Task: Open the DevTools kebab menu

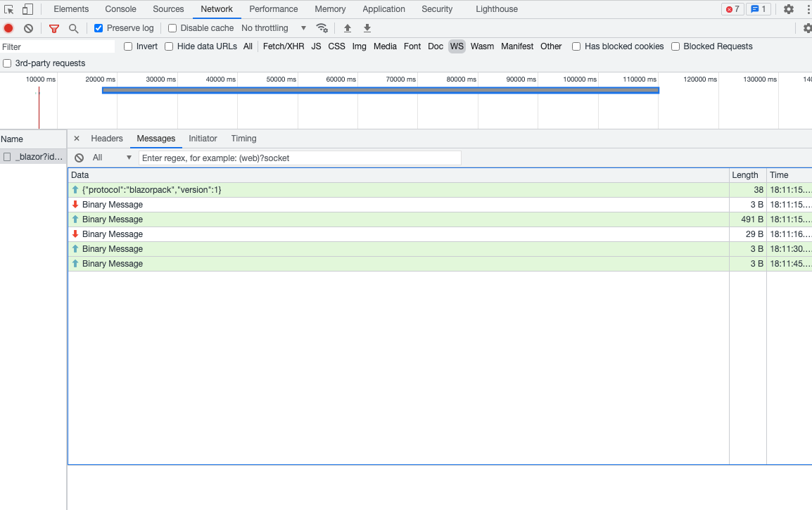Action: click(808, 9)
